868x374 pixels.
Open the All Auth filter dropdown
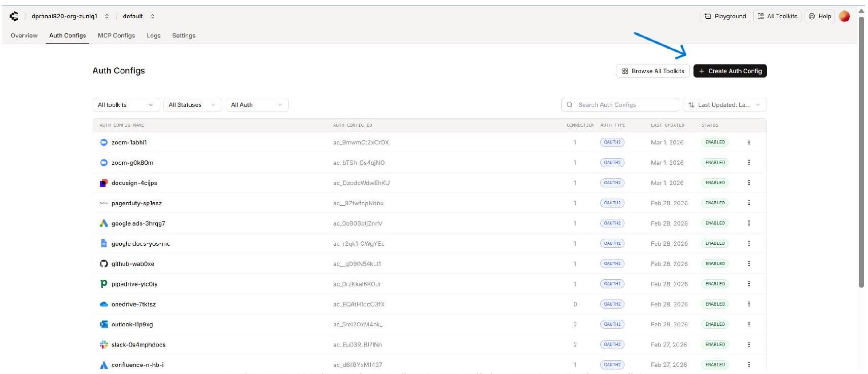click(x=257, y=105)
